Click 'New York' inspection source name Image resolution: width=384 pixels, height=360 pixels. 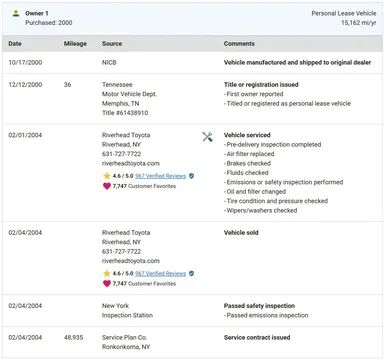pyautogui.click(x=115, y=306)
